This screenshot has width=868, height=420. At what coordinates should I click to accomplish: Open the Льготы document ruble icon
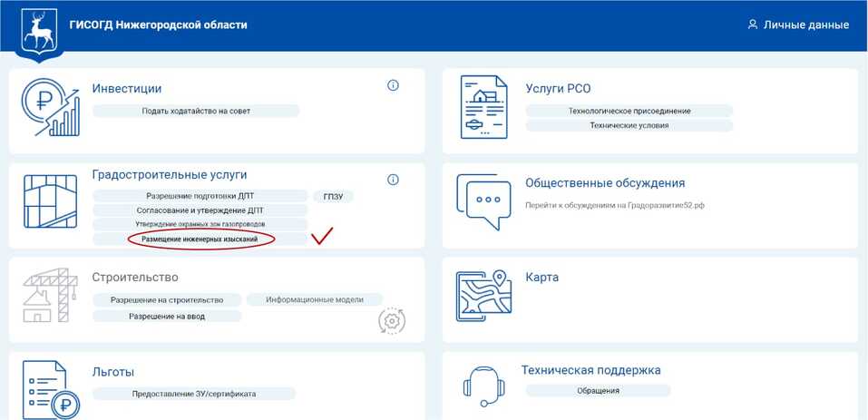tap(51, 388)
